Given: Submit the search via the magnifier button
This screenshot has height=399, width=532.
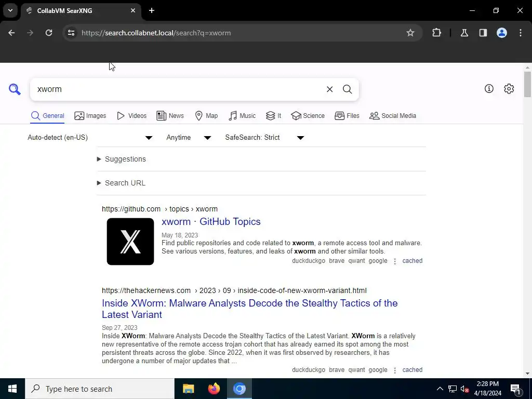Looking at the screenshot, I should click(347, 89).
